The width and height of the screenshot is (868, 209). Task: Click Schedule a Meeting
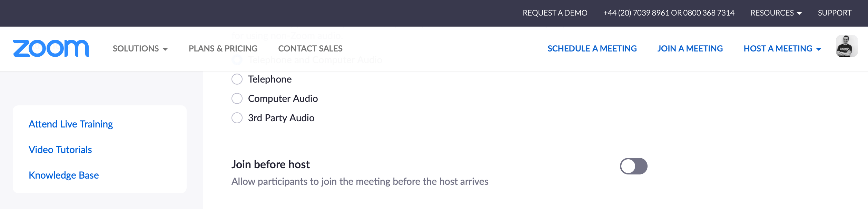592,49
